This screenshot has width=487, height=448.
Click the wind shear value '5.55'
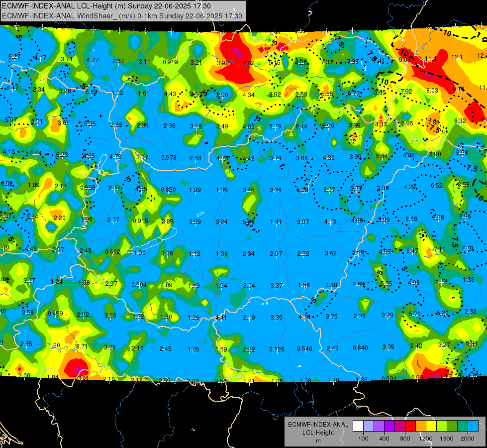tap(386, 284)
